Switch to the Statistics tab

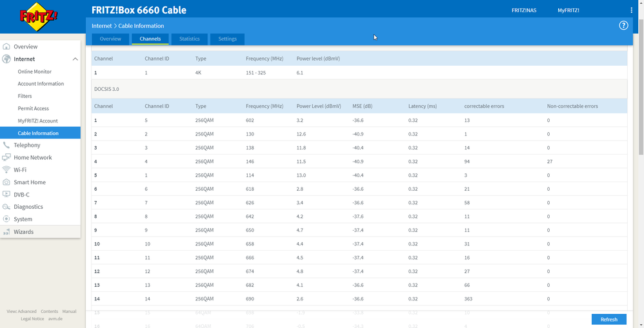(189, 39)
